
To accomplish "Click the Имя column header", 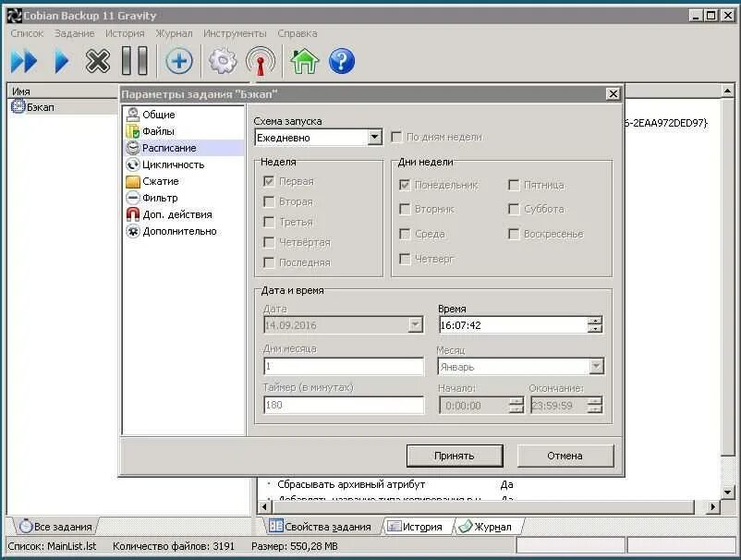I will point(63,91).
